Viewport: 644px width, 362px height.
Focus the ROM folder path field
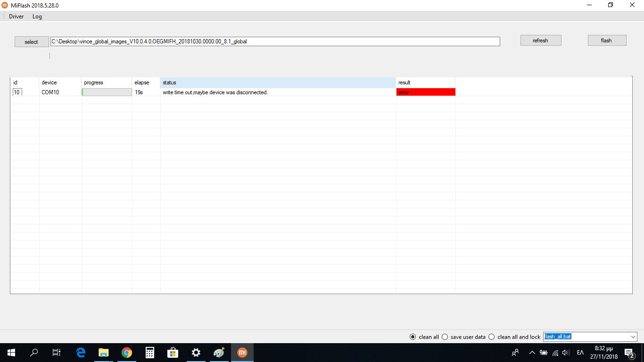tap(275, 41)
